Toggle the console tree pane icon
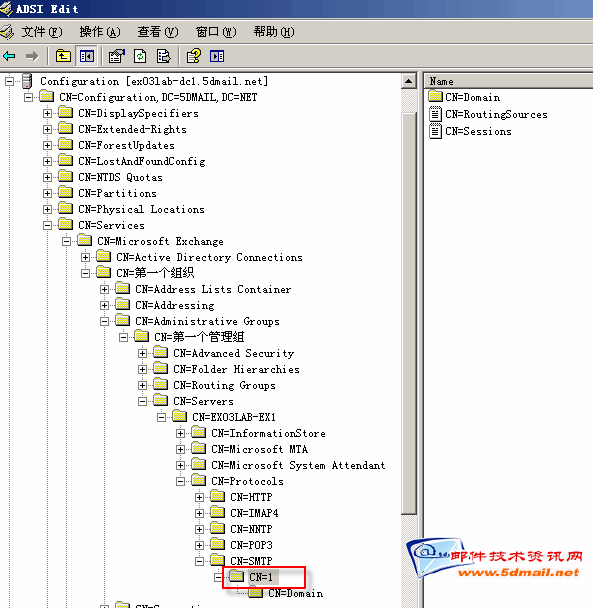The height and width of the screenshot is (608, 593). tap(87, 56)
